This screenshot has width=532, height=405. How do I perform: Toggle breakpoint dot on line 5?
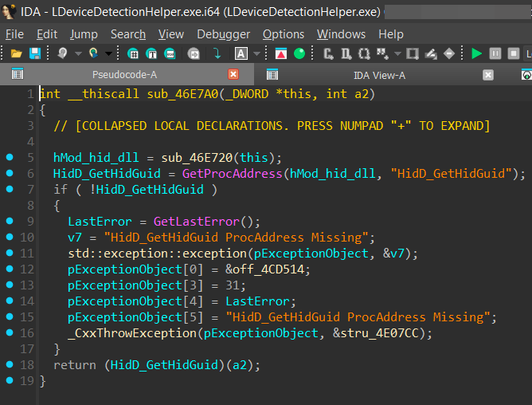coord(10,157)
